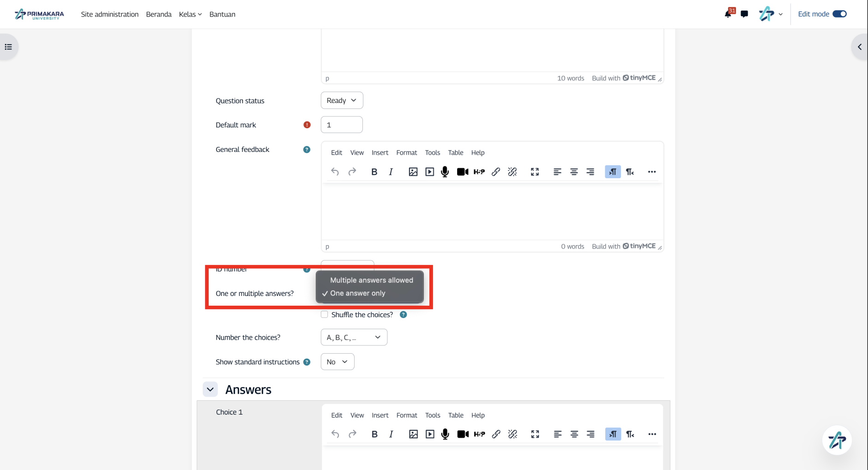This screenshot has height=470, width=868.
Task: Insert link in Choice 1 editor
Action: (x=496, y=434)
